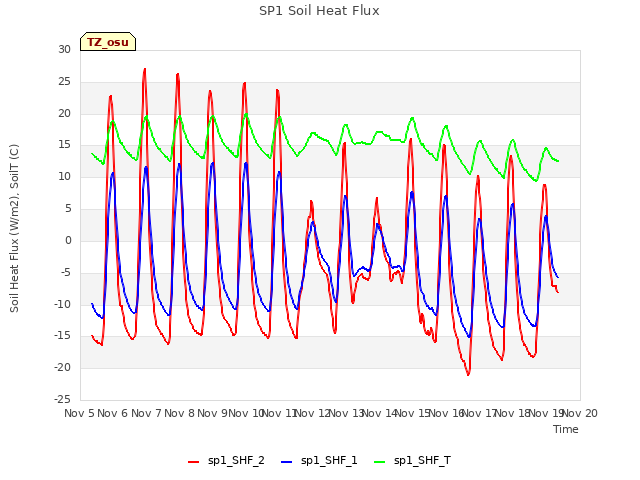Click the SP1 Soil Heat Flux title
The image size is (640, 480).
(x=319, y=11)
